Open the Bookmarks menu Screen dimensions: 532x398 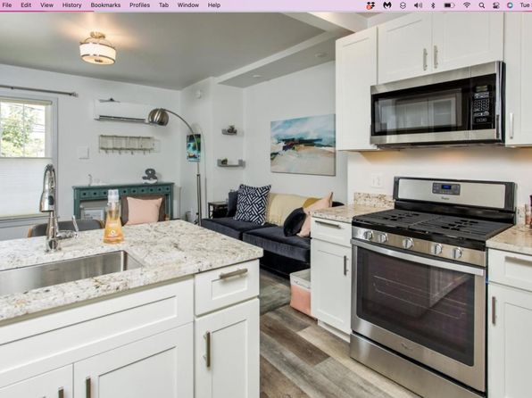[x=105, y=5]
